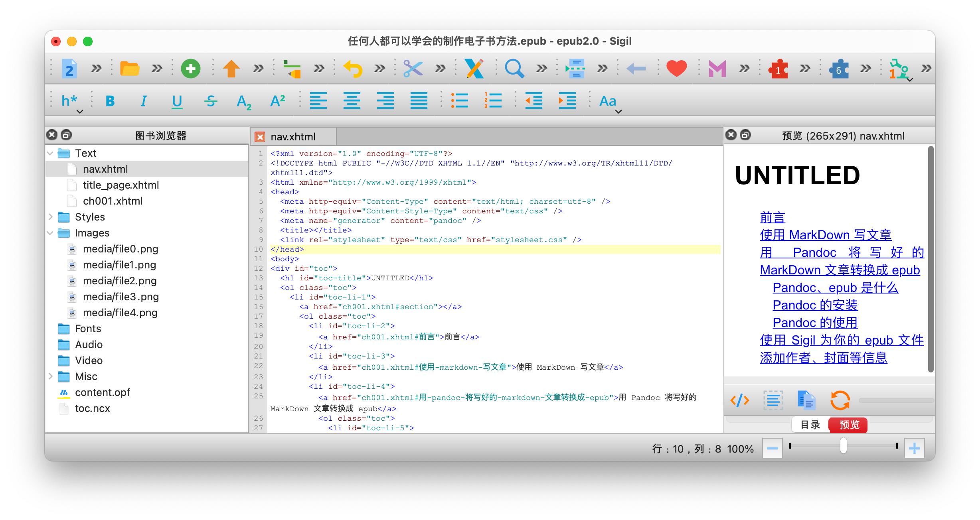Collapse the Text folder in book browser
The height and width of the screenshot is (520, 980).
coord(50,153)
